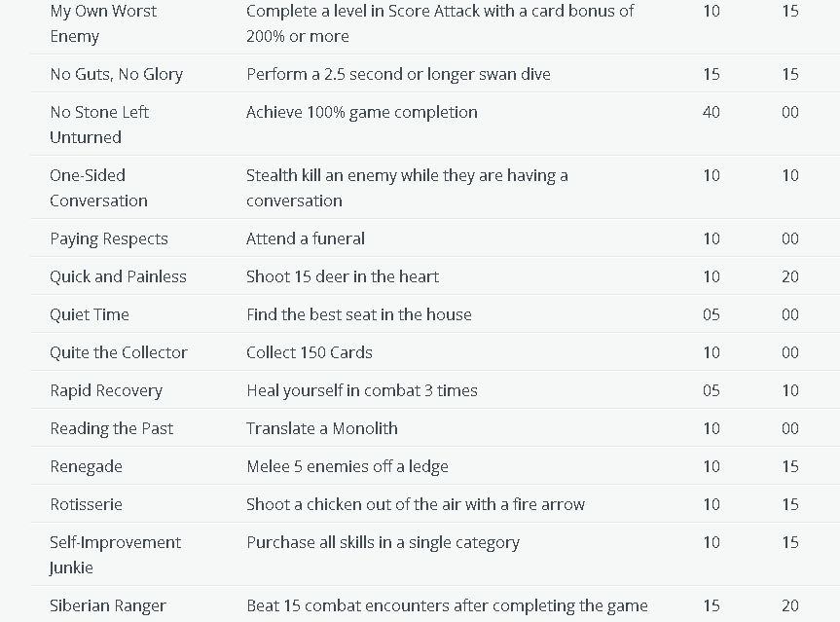This screenshot has width=840, height=622.
Task: Click the 'Paying Respects' row title
Action: 109,238
